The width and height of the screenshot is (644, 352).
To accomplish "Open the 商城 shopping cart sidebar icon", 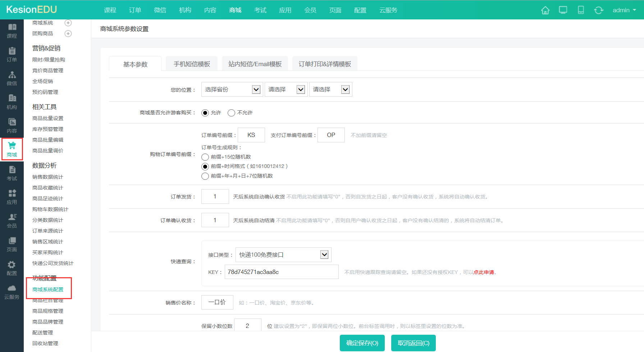I will (12, 149).
